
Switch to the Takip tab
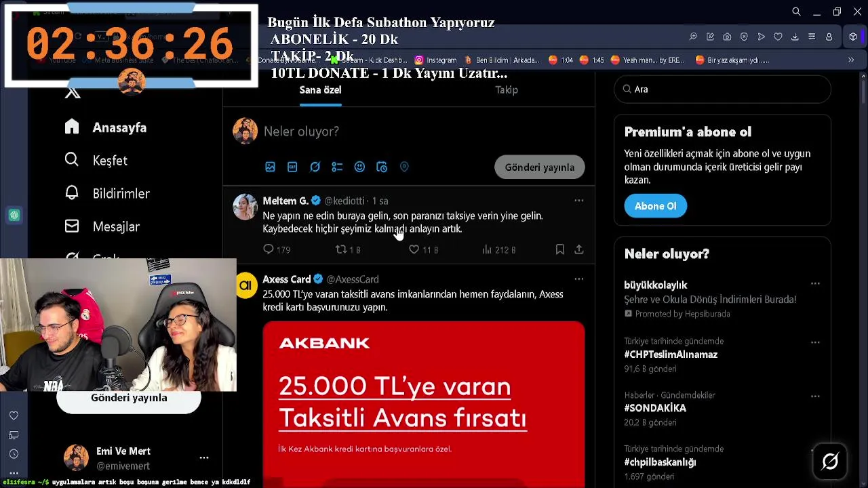click(506, 90)
